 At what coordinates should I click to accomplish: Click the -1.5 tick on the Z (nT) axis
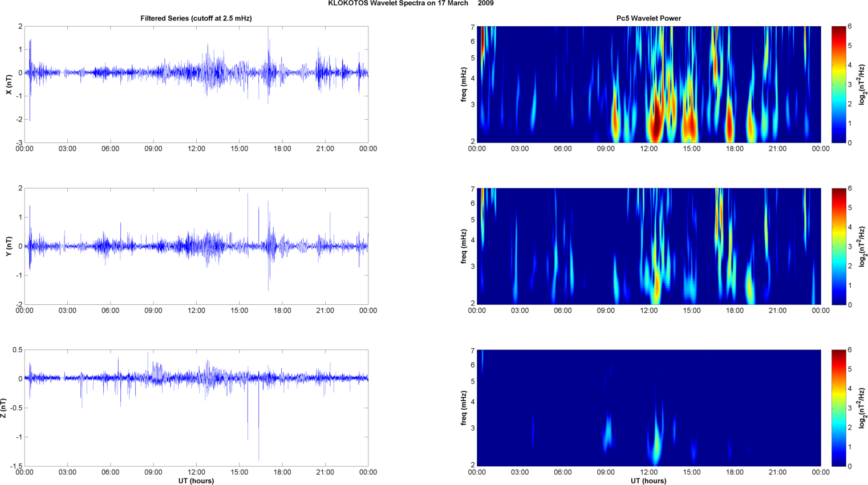[x=17, y=466]
